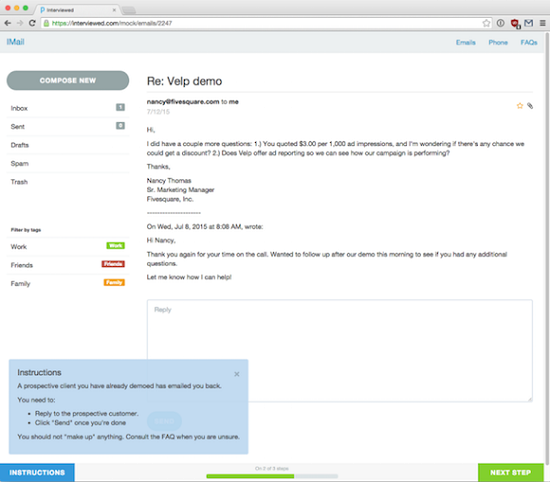Open the Spam folder

[68, 163]
